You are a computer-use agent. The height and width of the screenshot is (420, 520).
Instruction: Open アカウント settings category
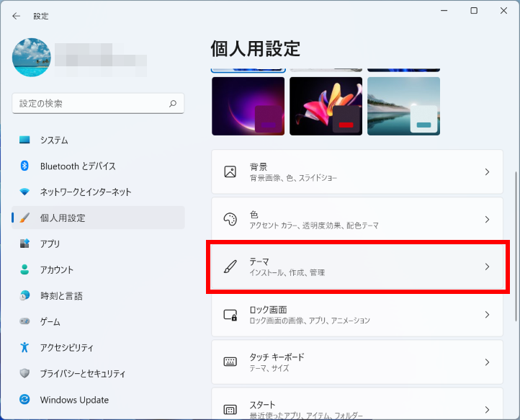pos(98,269)
